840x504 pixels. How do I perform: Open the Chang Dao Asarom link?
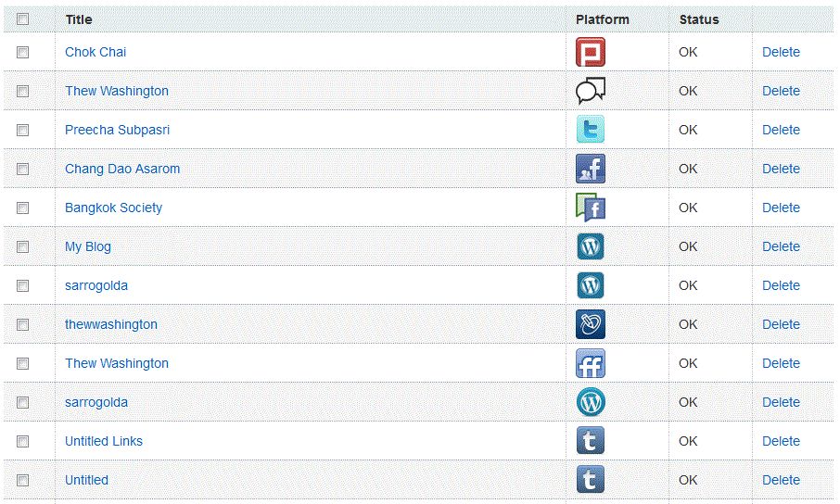pos(122,169)
